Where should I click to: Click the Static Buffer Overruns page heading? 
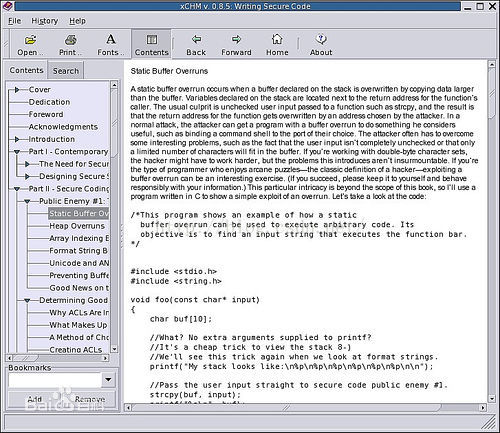click(169, 71)
